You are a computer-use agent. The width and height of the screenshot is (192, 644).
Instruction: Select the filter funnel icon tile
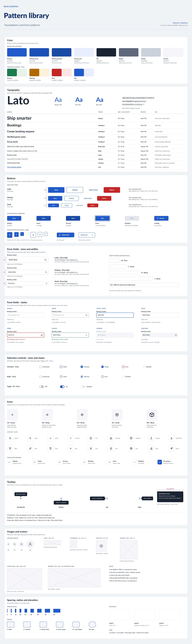10,449
